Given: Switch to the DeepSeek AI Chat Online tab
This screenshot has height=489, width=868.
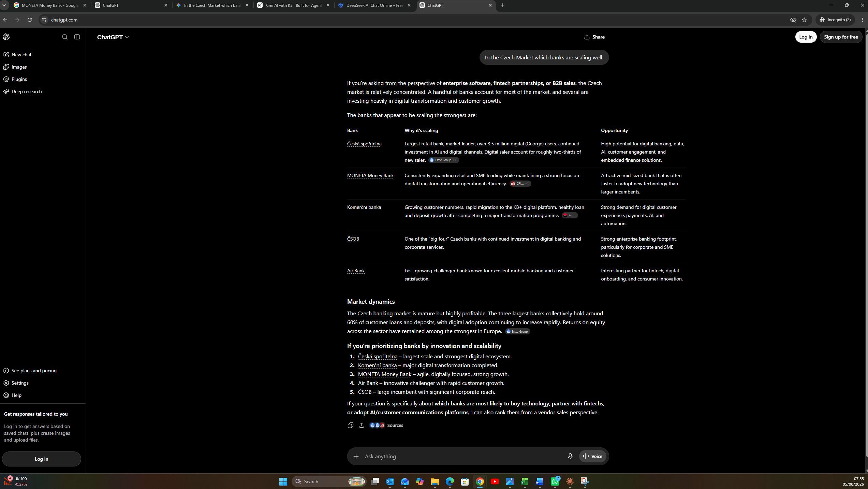Looking at the screenshot, I should coord(375,5).
